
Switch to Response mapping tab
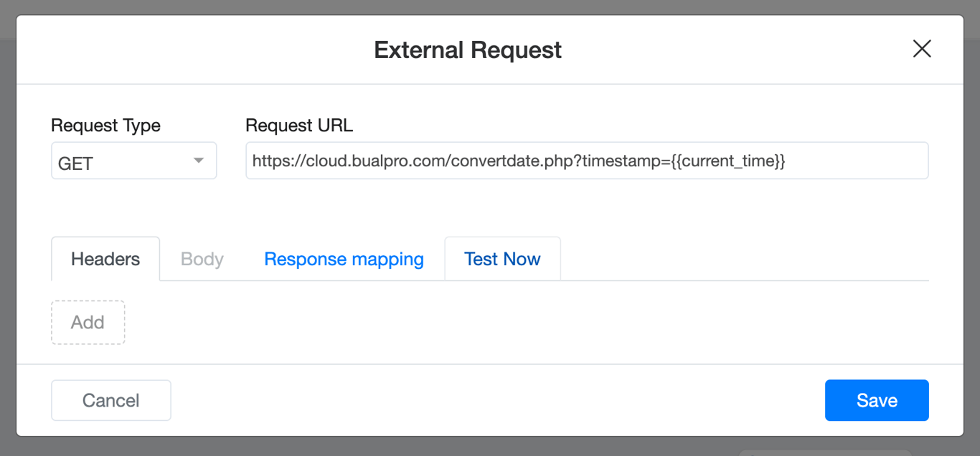click(x=344, y=259)
